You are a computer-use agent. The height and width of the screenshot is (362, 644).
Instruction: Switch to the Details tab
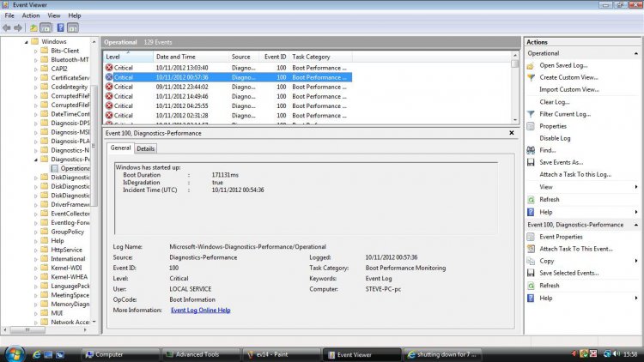coord(146,148)
